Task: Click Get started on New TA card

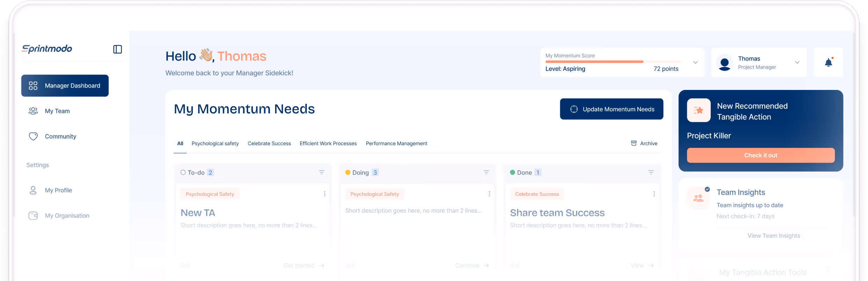Action: coord(304,266)
